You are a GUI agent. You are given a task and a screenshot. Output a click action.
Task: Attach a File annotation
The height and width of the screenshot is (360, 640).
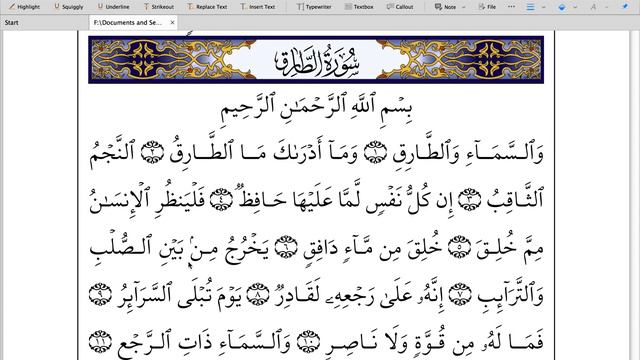[487, 7]
